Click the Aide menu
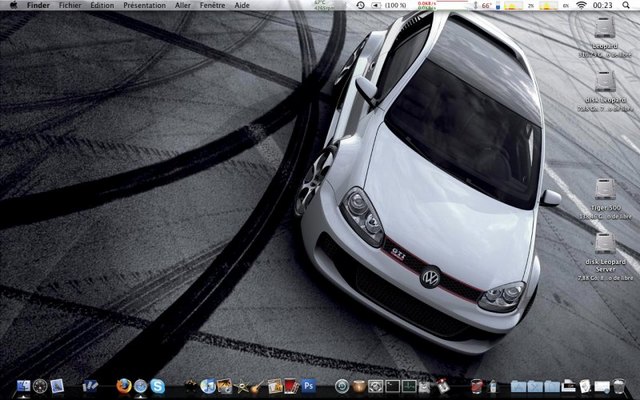Viewport: 640px width, 400px height. pyautogui.click(x=242, y=6)
